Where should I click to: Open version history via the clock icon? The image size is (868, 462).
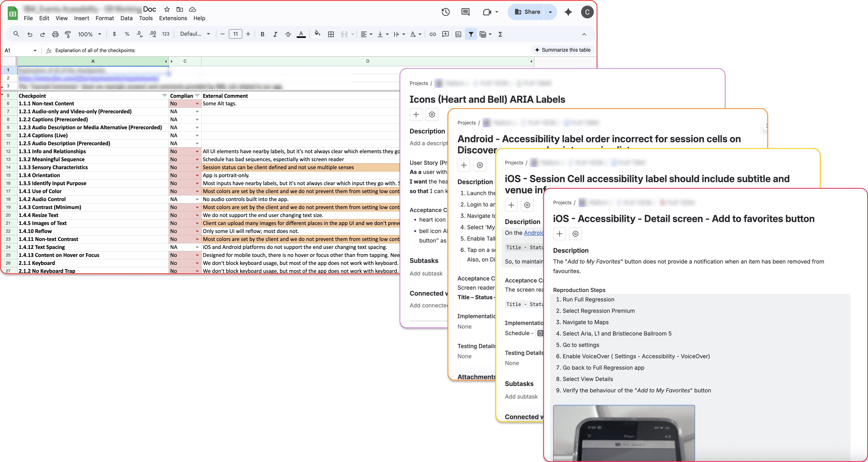[445, 12]
